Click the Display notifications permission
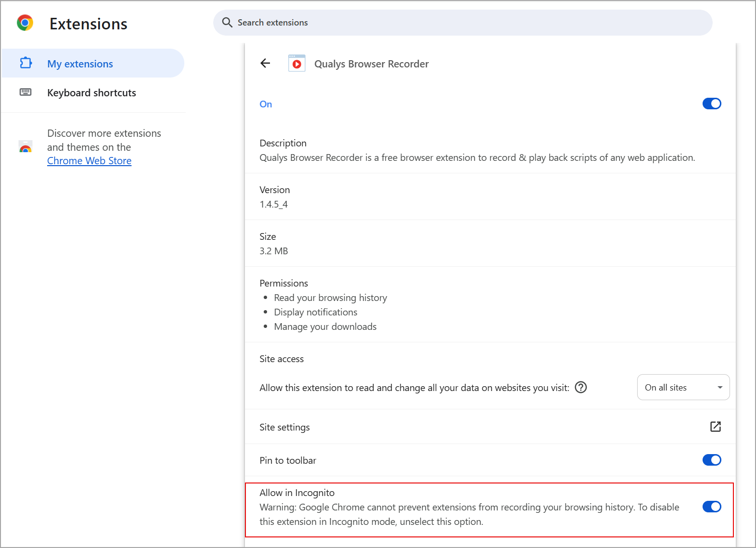Screen dimensions: 756x548 (x=316, y=312)
